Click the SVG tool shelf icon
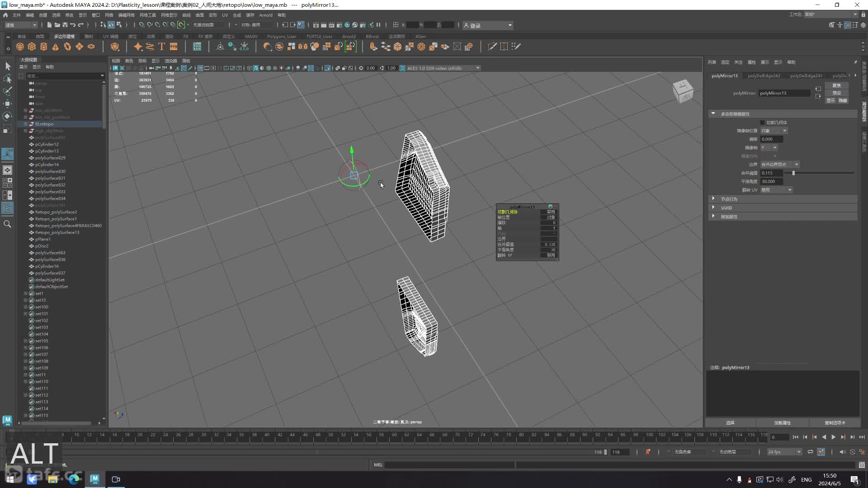868x488 pixels. click(174, 47)
